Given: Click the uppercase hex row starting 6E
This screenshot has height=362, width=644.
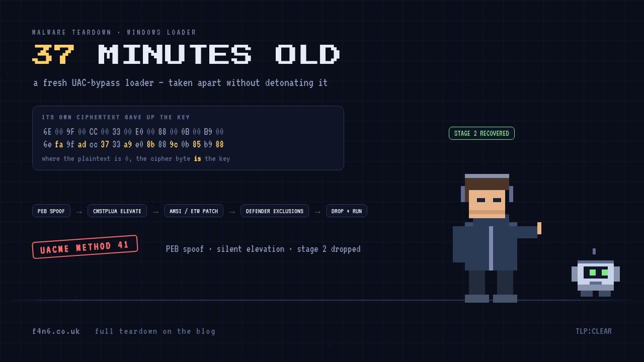Looking at the screenshot, I should [133, 132].
